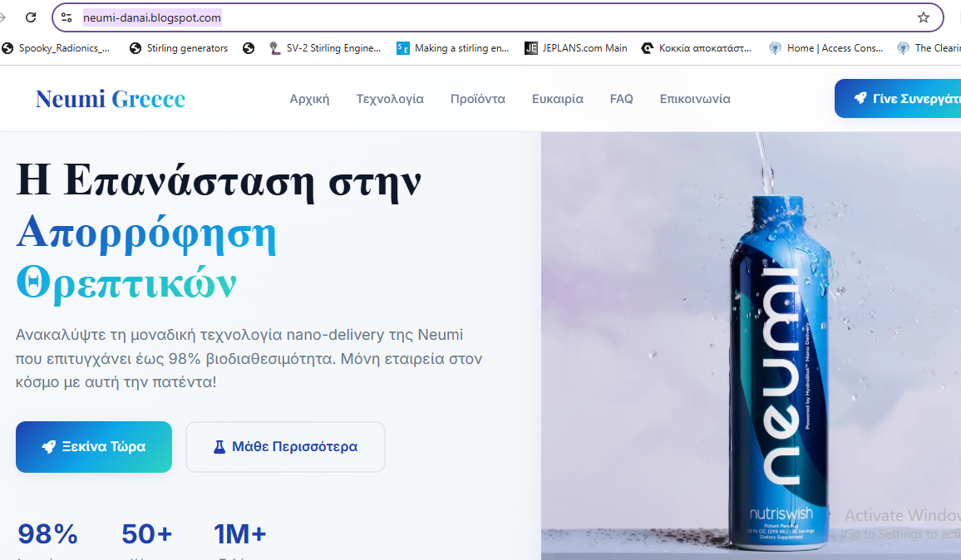Open the SV-2 Stirling Engine bookmark

[325, 48]
